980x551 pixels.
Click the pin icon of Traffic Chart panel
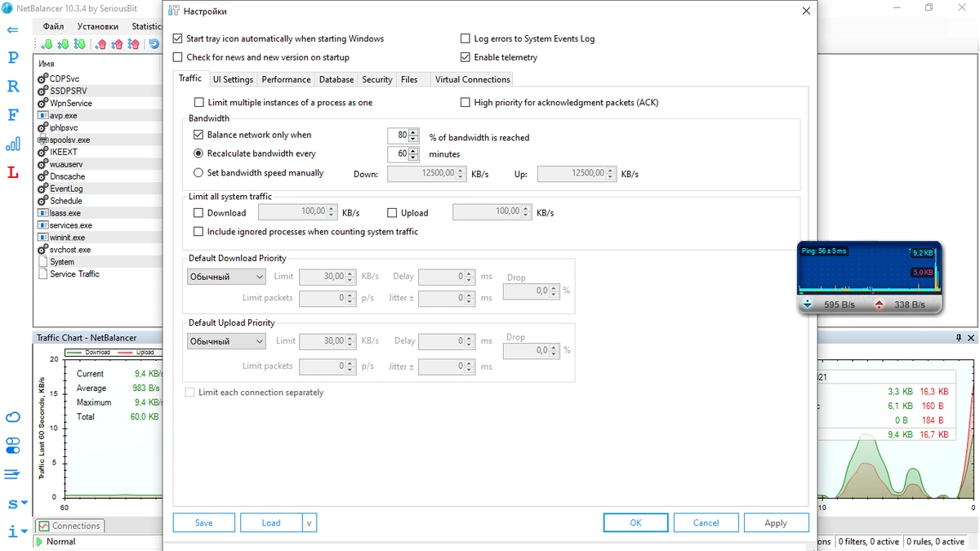(959, 337)
